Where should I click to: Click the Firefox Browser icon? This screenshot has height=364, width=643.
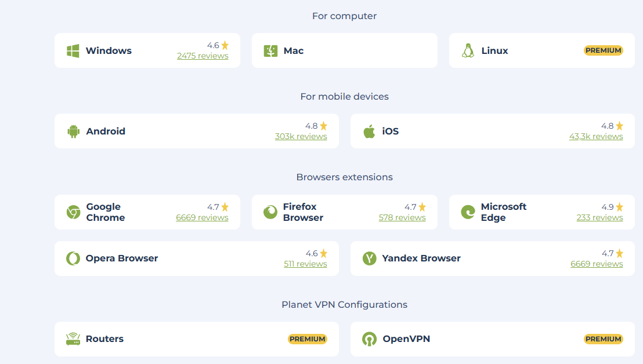(270, 212)
